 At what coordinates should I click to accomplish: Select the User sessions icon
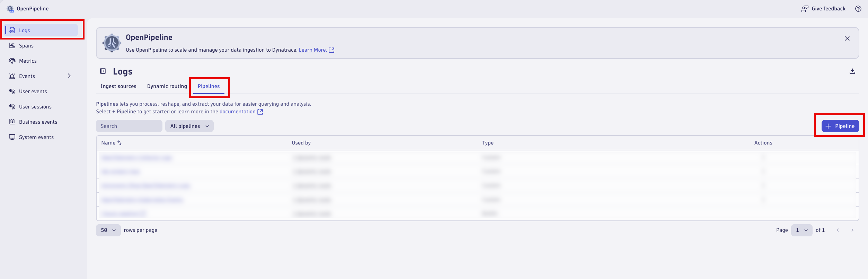coord(12,106)
